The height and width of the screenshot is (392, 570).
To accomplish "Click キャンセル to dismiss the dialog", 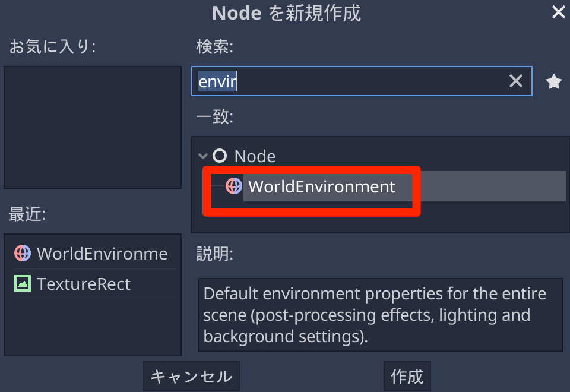I will [191, 376].
